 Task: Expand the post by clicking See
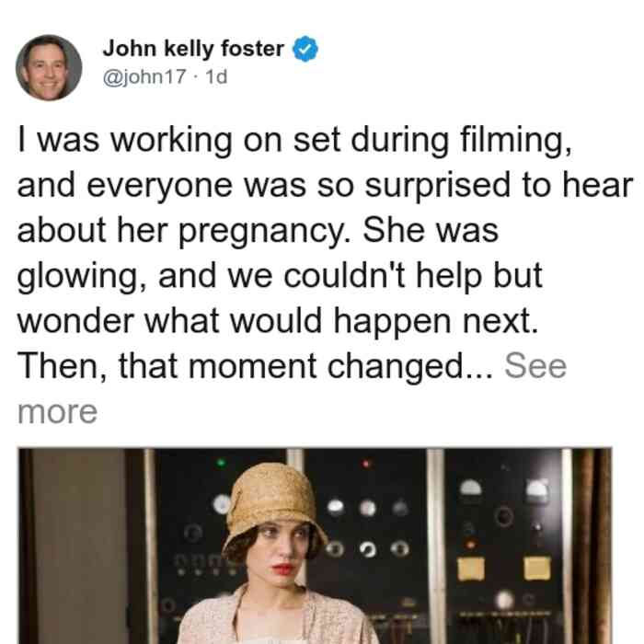pyautogui.click(x=535, y=365)
